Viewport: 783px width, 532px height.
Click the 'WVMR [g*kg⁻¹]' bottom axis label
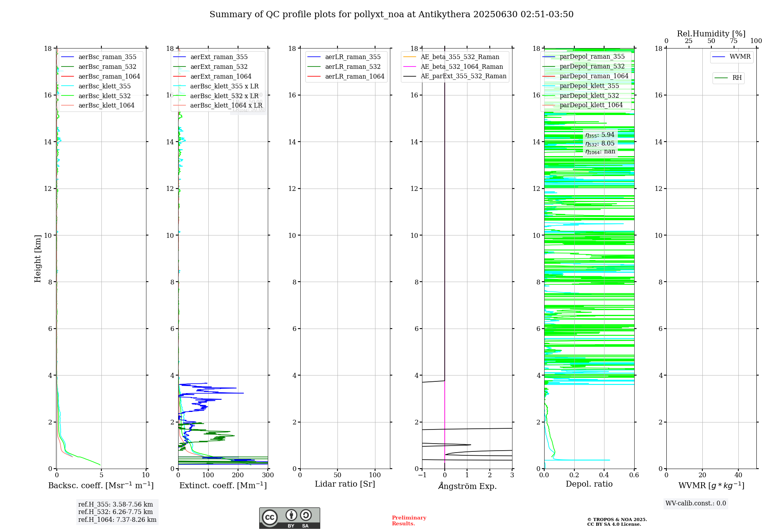point(711,485)
